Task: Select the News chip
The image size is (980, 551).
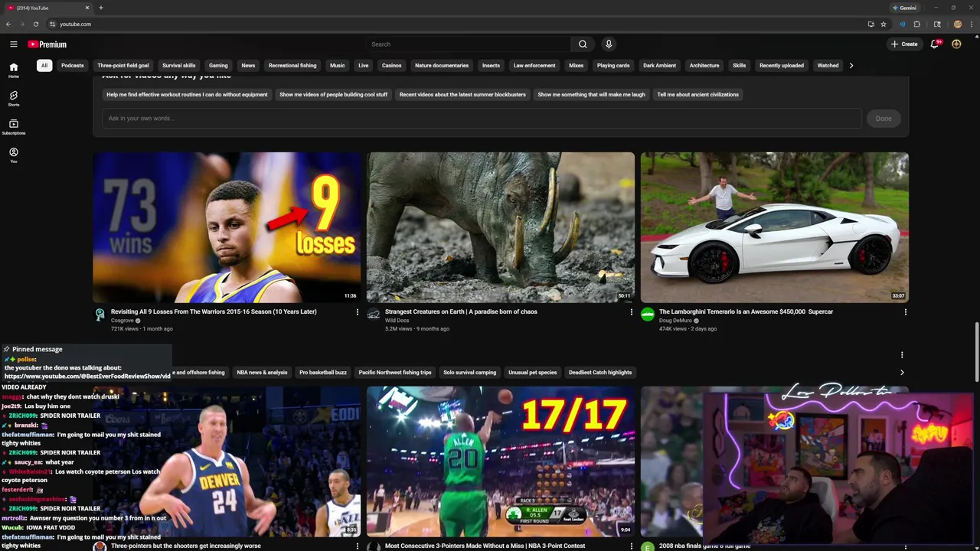Action: [x=248, y=66]
